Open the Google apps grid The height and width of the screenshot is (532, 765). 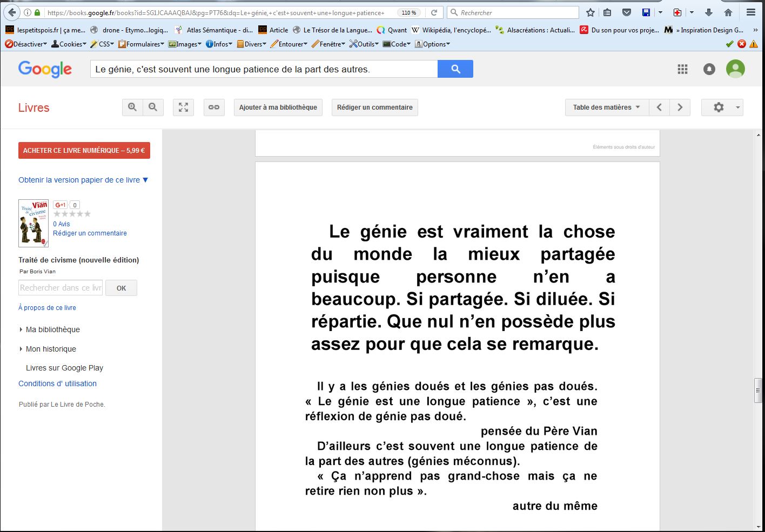(x=682, y=69)
